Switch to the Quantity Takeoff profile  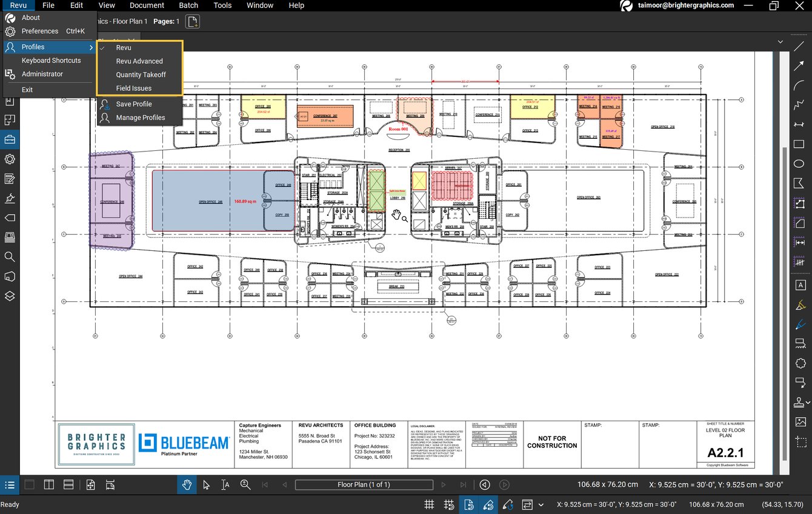(141, 75)
